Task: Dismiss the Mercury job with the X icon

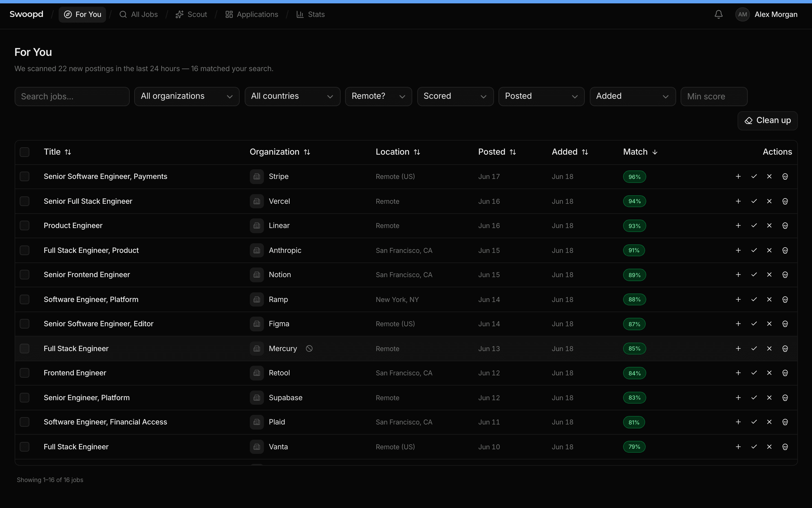Action: [769, 349]
